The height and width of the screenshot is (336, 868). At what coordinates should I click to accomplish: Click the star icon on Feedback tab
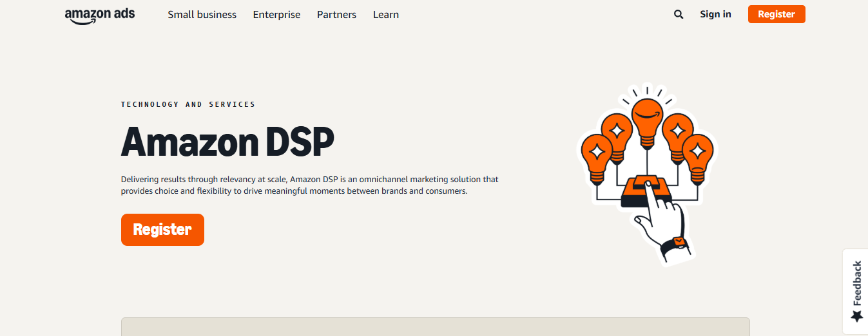tap(857, 316)
